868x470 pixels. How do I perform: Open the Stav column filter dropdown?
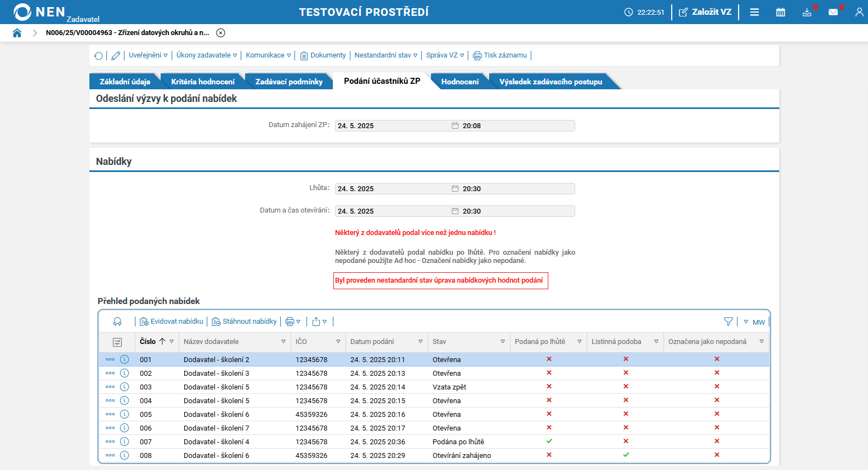click(502, 342)
